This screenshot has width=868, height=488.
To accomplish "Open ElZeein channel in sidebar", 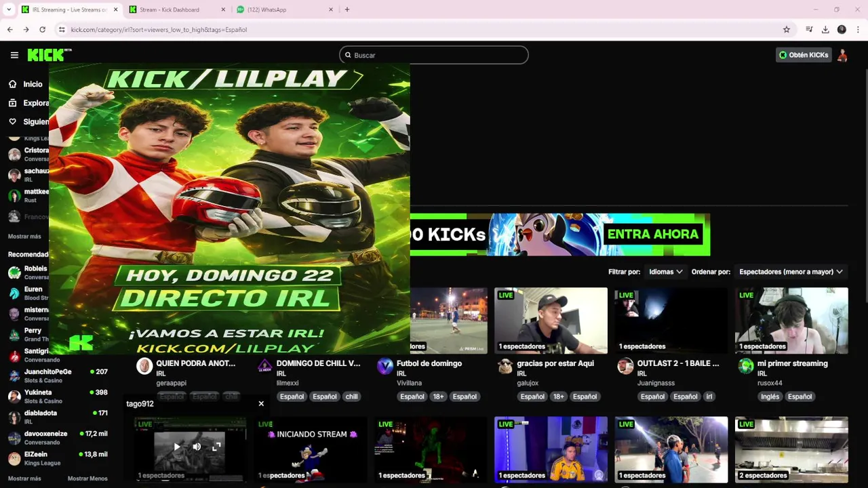I will [58, 458].
